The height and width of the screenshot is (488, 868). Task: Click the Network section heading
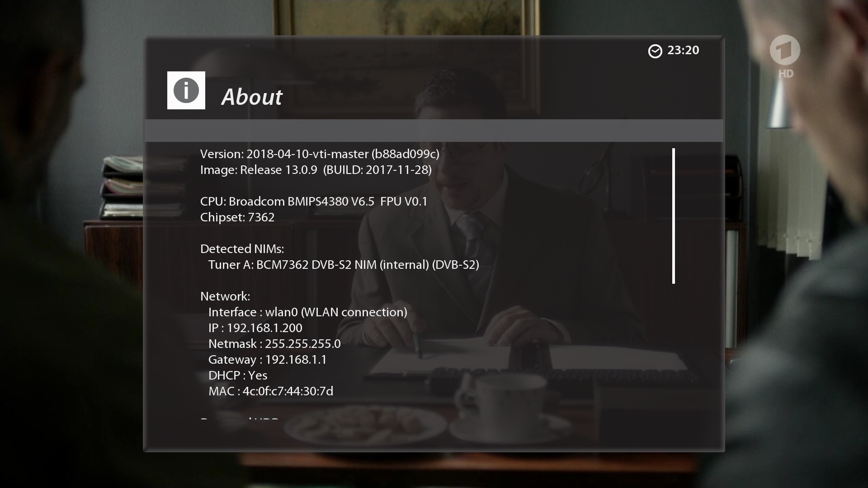225,296
